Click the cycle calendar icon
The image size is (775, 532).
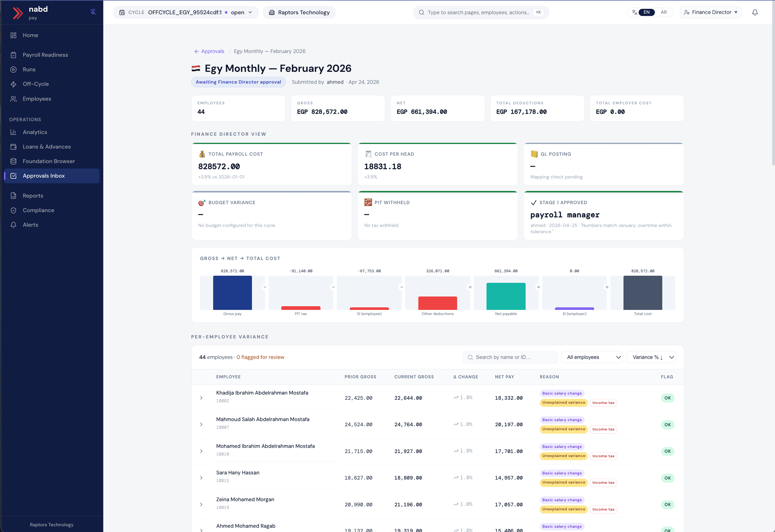coord(122,12)
